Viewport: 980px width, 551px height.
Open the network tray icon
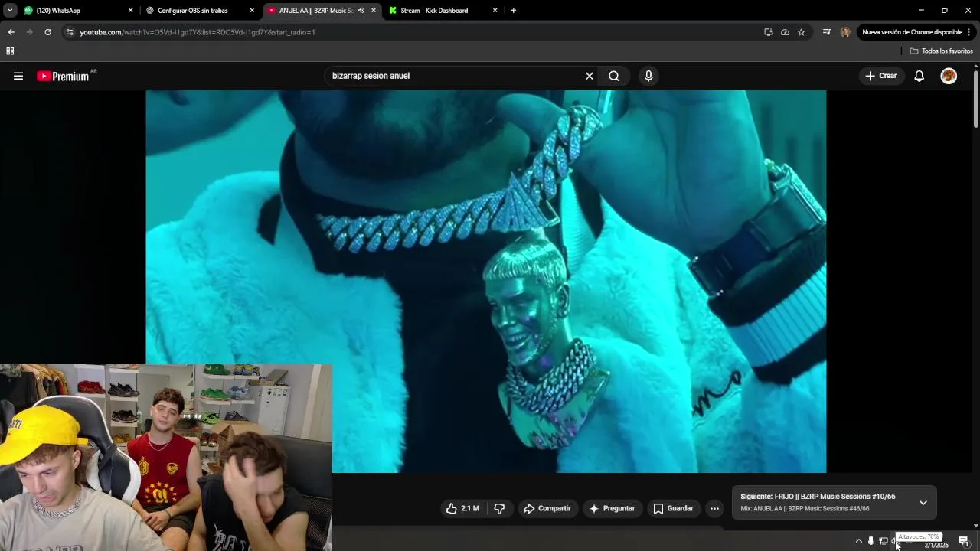[x=883, y=541]
